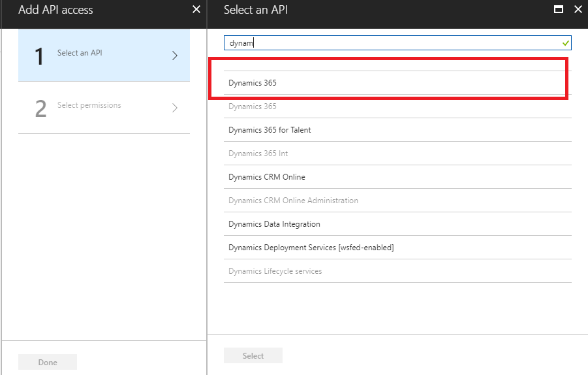
Task: Choose Dynamics 365 Int entry
Action: coord(258,154)
